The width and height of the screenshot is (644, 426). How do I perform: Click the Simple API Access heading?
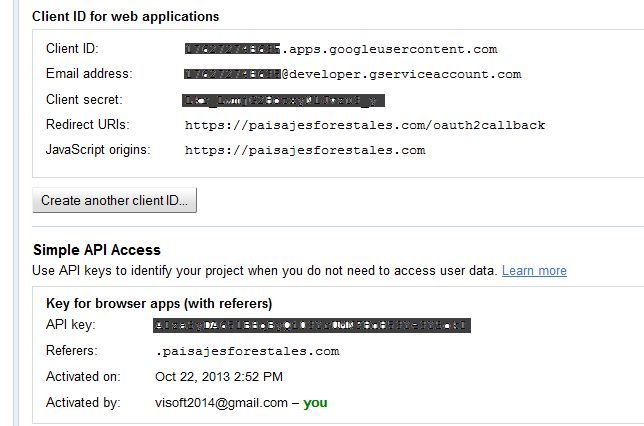click(x=97, y=250)
